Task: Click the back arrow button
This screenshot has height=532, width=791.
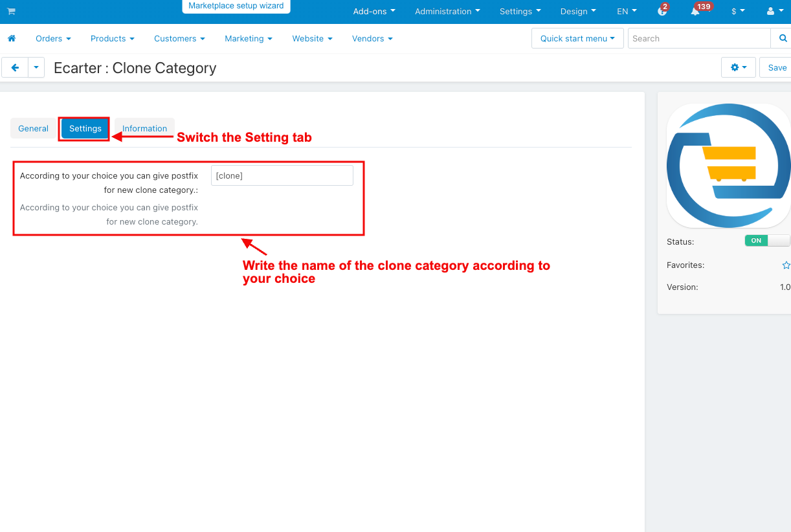Action: tap(15, 67)
